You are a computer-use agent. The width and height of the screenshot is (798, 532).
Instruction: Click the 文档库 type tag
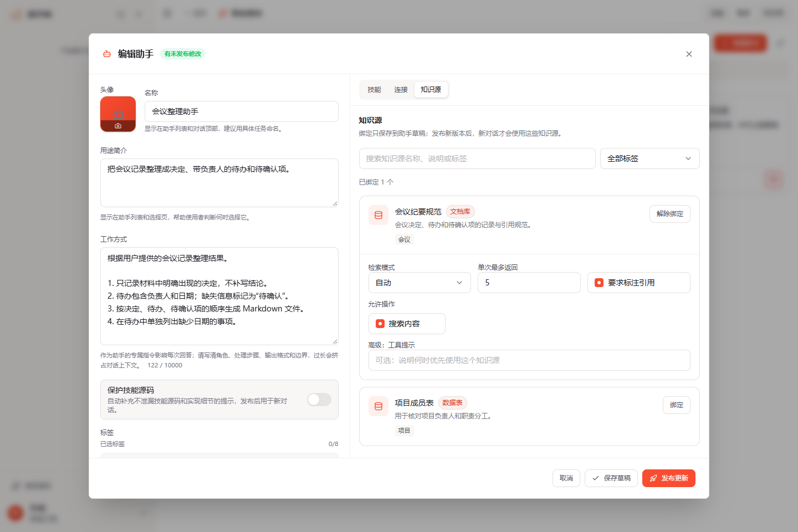(461, 212)
